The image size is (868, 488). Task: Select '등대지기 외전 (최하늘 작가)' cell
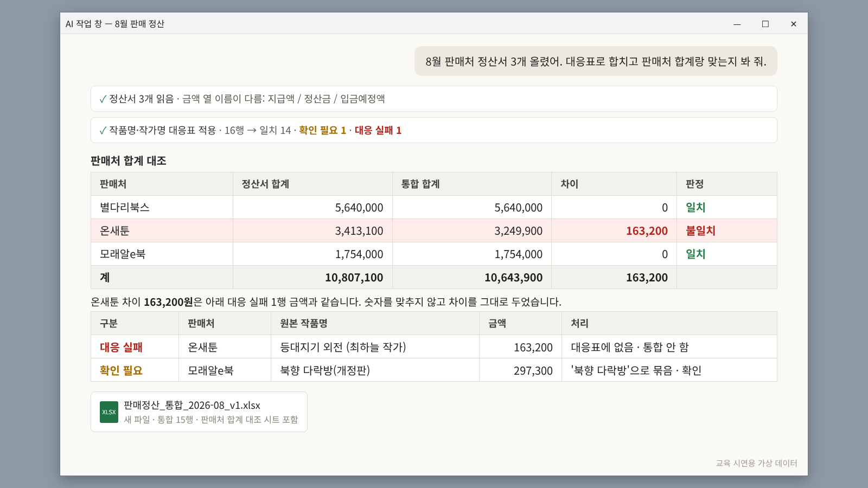tap(375, 347)
